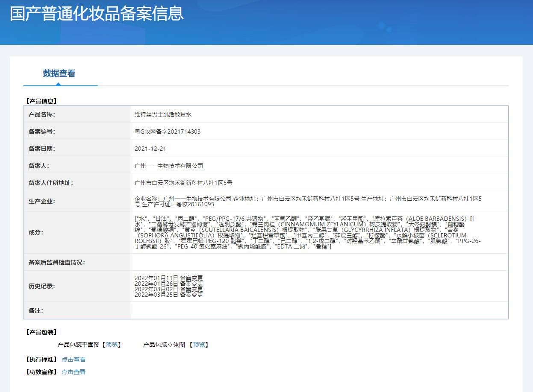Open the 产品包装立体图 预览 link
Screen dimensions: 533x392
tap(199, 345)
